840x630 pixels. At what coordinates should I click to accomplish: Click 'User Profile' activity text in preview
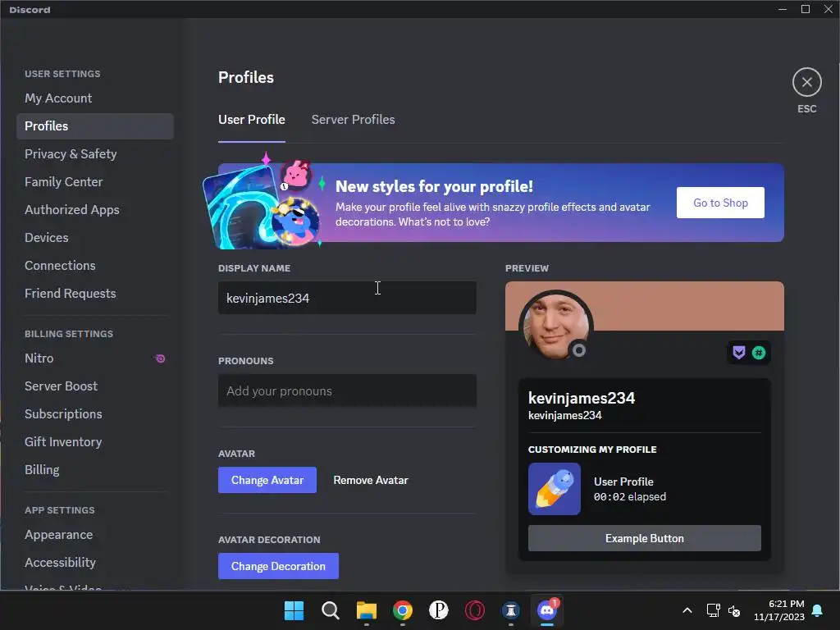coord(623,482)
